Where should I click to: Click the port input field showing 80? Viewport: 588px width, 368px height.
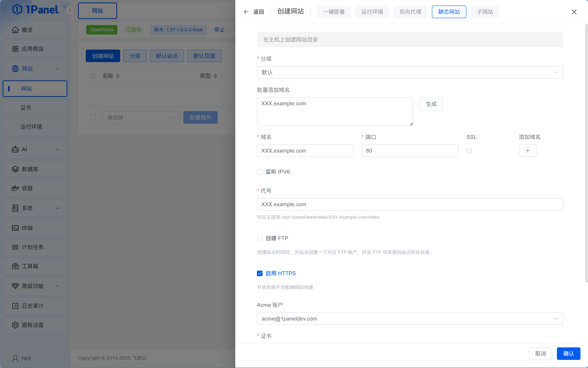[410, 151]
